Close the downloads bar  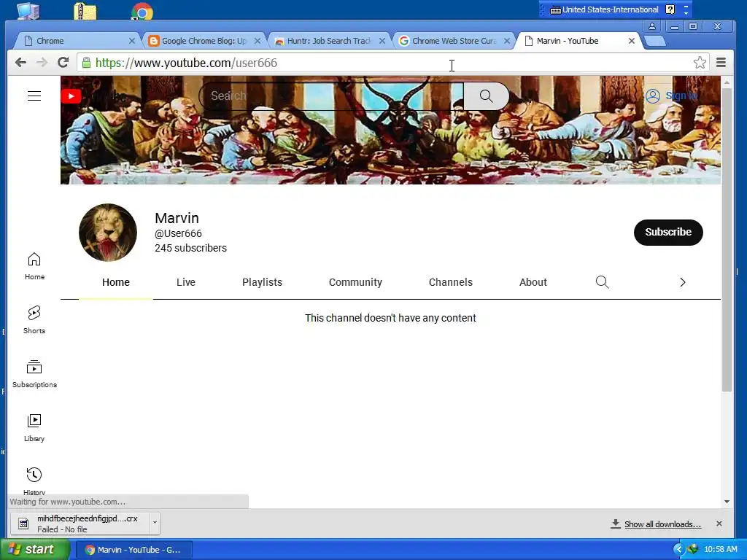[x=719, y=524]
